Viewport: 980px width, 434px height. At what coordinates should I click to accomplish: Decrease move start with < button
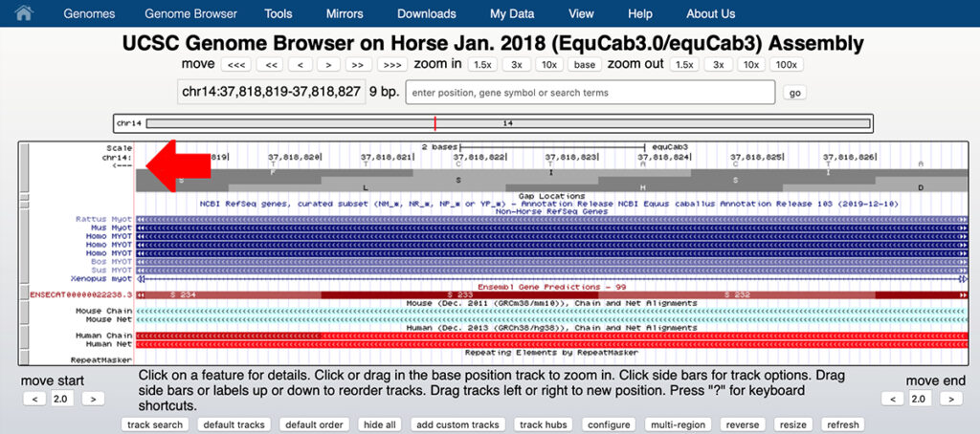click(x=34, y=399)
